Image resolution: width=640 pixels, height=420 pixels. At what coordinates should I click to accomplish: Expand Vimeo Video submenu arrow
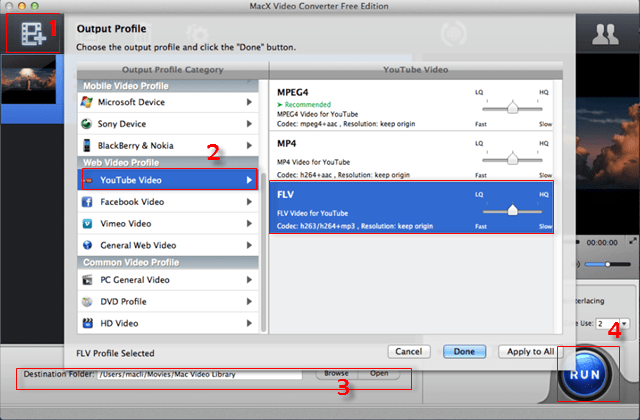(x=249, y=223)
